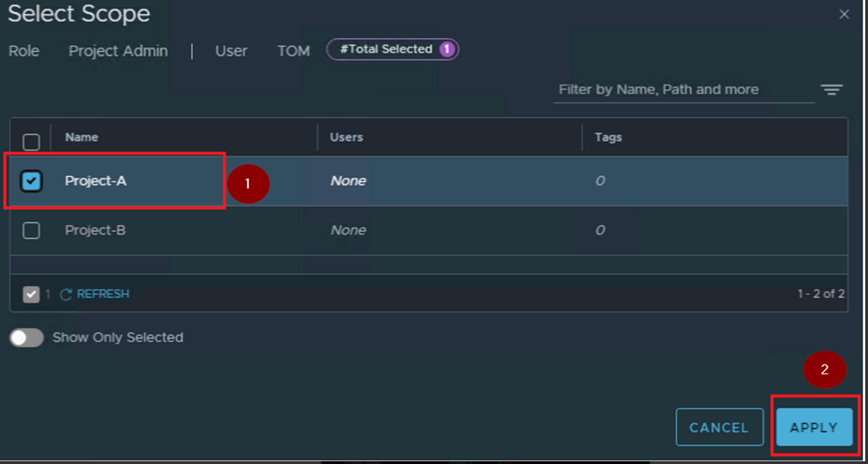
Task: Select the Project-B row name
Action: coord(95,230)
